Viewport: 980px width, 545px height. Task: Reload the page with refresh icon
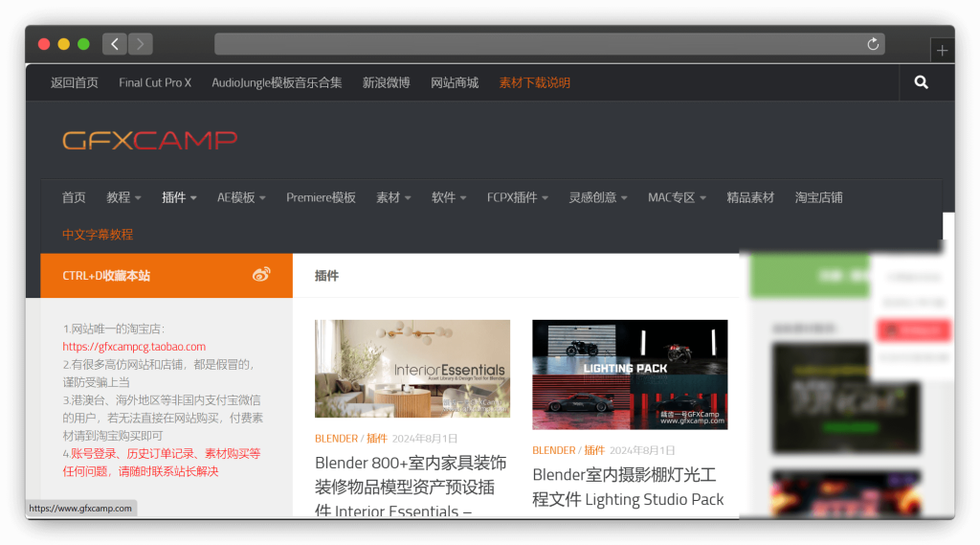(x=873, y=44)
